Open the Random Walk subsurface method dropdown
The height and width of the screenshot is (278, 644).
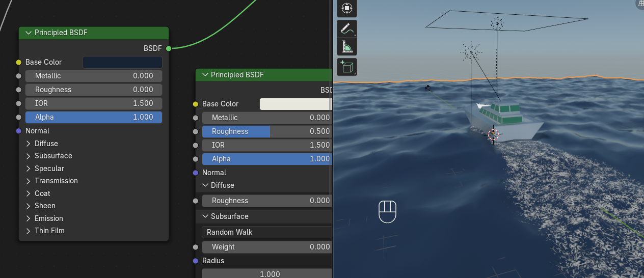click(267, 232)
